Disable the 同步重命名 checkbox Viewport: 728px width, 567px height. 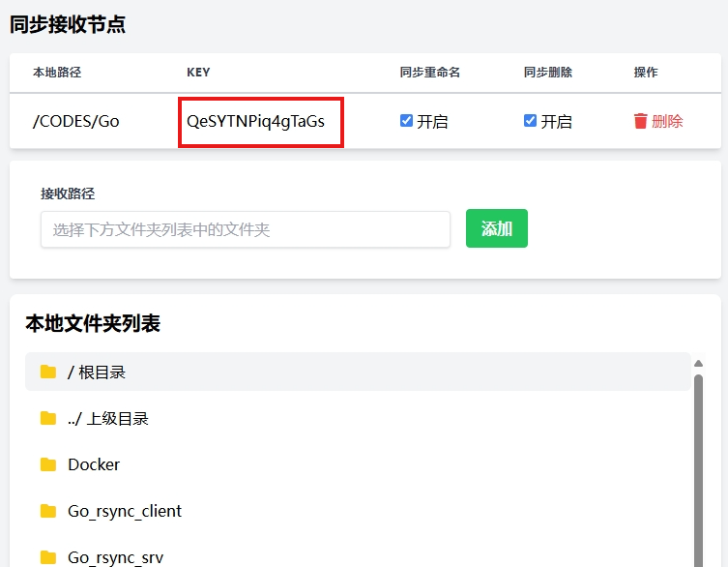407,121
